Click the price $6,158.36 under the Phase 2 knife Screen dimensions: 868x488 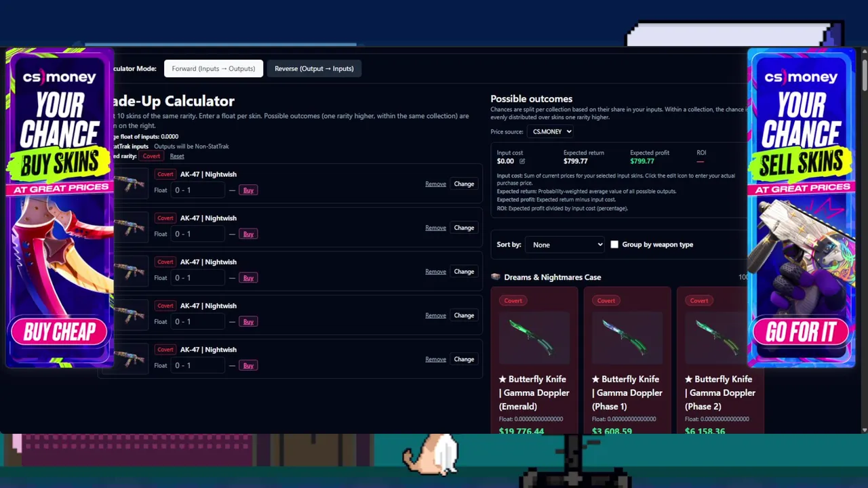click(705, 431)
